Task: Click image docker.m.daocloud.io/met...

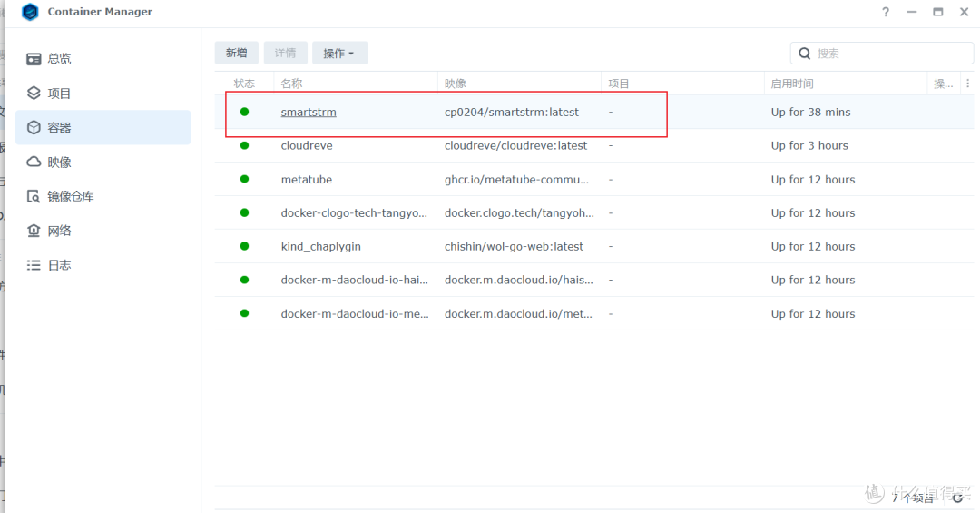Action: pos(518,313)
